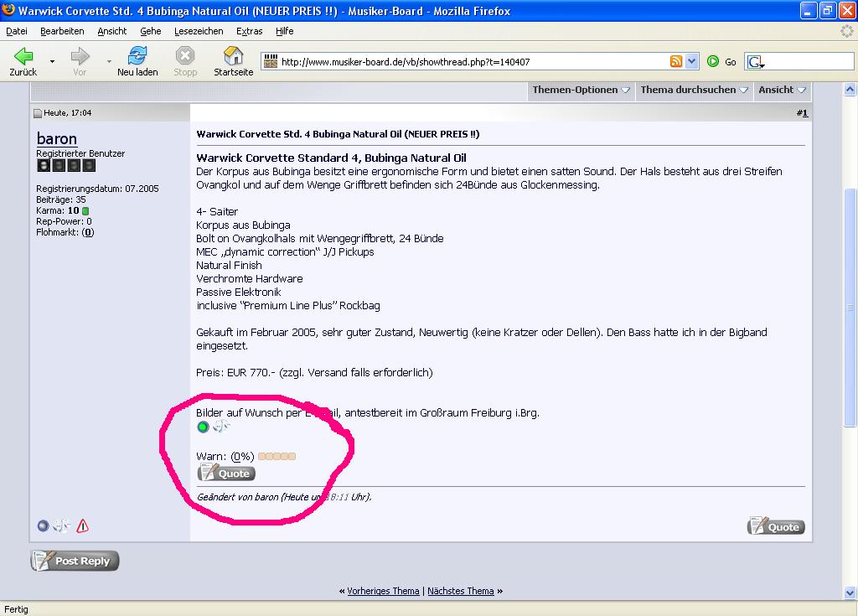Click the green Karma indicator square
Screen dimensions: 858x616
pyautogui.click(x=85, y=211)
